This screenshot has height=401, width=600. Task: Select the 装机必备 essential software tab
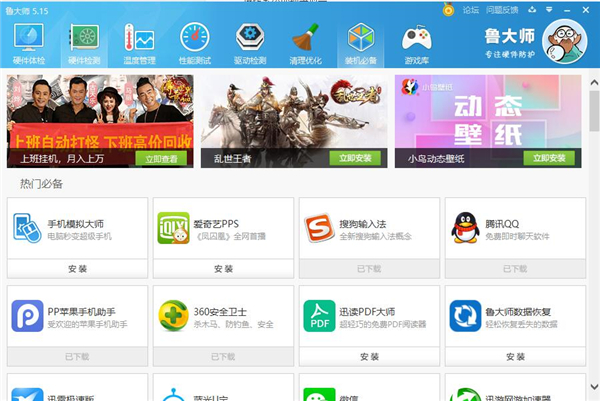coord(360,44)
